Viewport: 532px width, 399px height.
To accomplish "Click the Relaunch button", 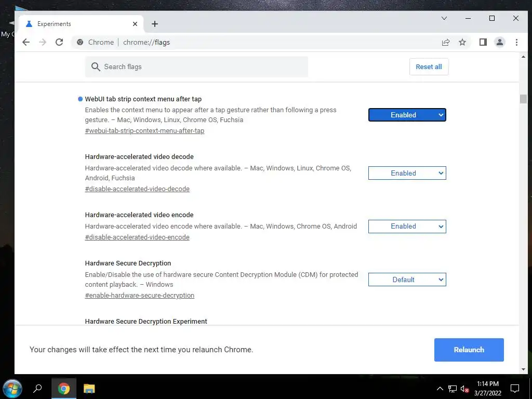I will click(469, 350).
